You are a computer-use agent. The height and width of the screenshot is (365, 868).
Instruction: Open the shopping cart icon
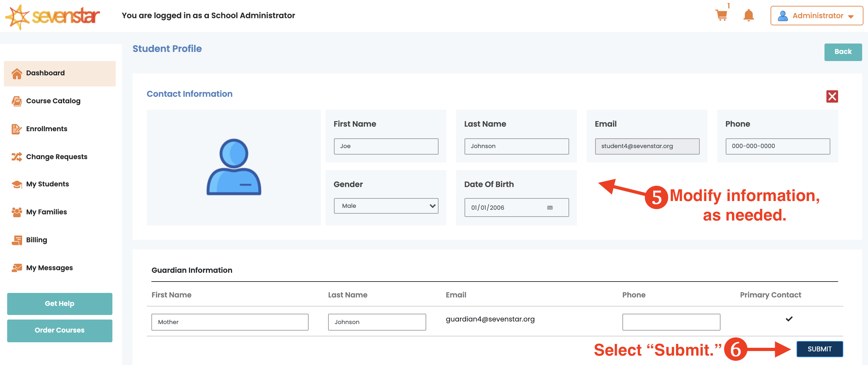pos(721,15)
